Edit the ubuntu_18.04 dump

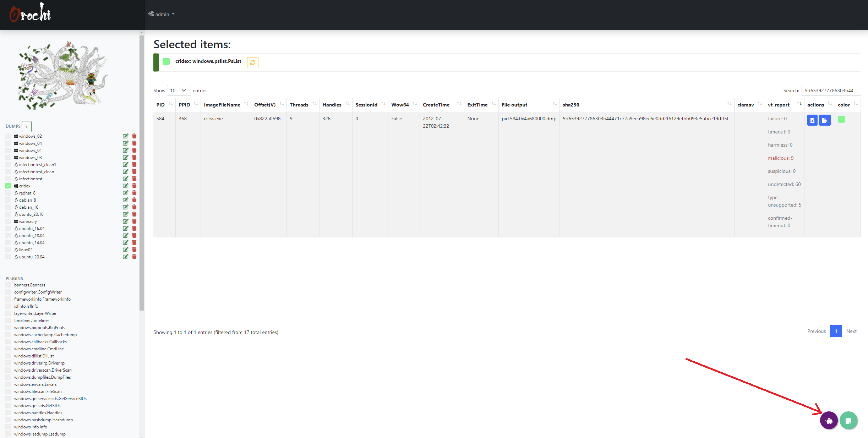[125, 236]
